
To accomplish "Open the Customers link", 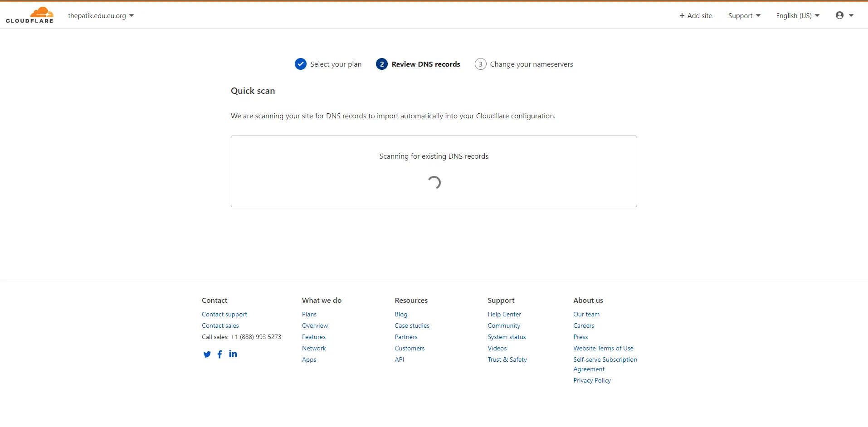I will 410,348.
